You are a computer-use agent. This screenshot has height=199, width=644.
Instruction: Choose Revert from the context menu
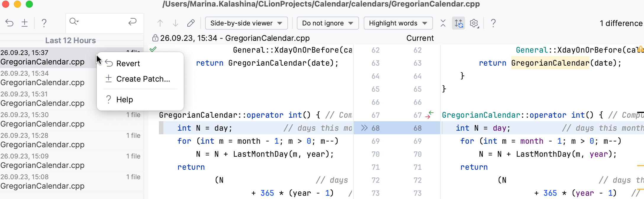click(x=128, y=64)
